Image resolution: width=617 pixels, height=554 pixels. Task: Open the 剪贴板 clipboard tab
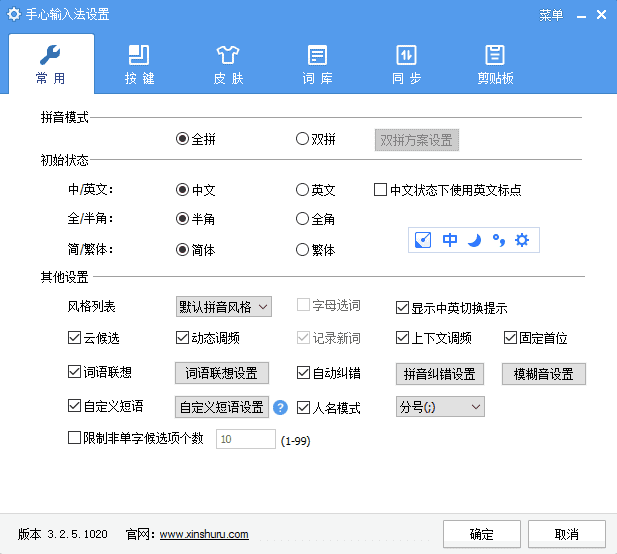click(494, 63)
